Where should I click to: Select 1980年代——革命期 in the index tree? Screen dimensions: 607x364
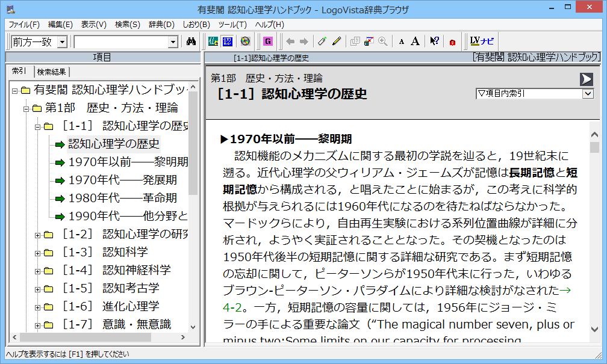point(122,198)
